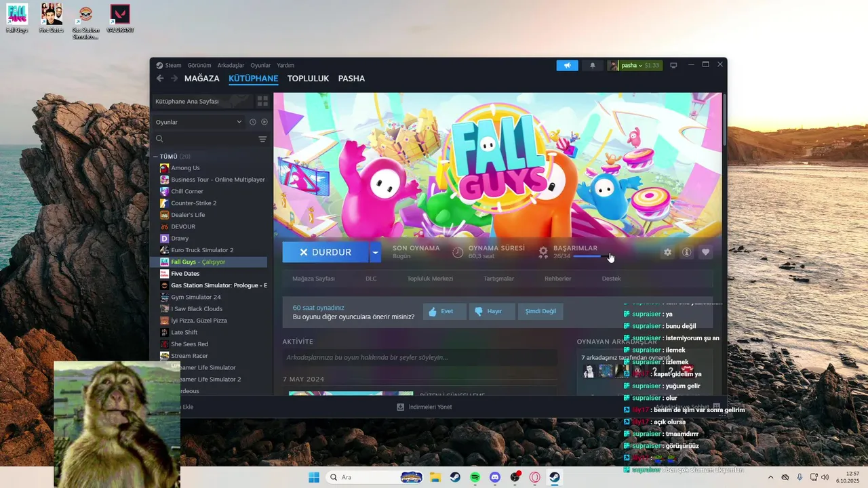Click the library search magnifier field
Viewport: 868px width, 488px height.
pos(205,139)
